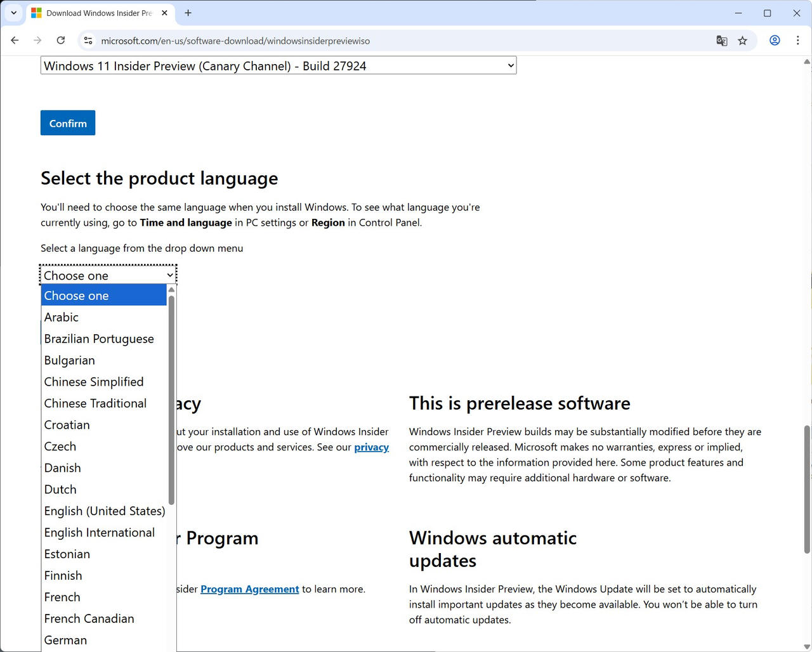812x652 pixels.
Task: Open the tab search dropdown arrow
Action: [x=13, y=13]
